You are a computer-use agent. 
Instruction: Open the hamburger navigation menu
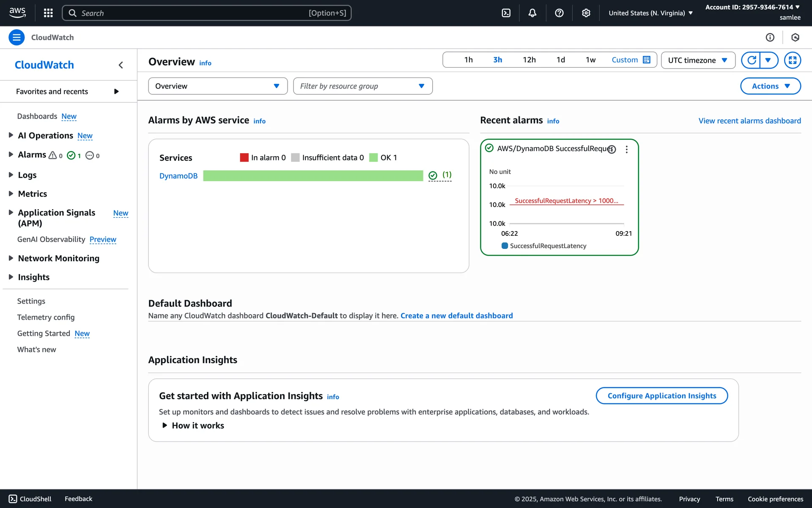pyautogui.click(x=16, y=37)
